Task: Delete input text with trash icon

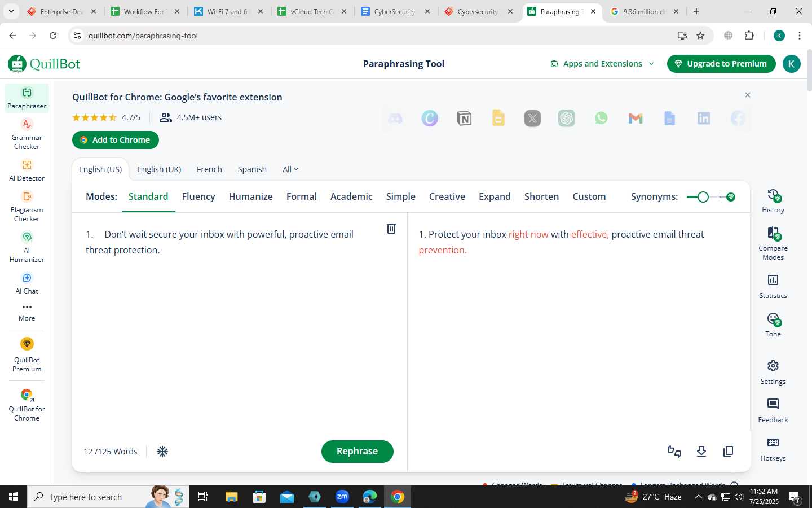Action: [x=391, y=229]
